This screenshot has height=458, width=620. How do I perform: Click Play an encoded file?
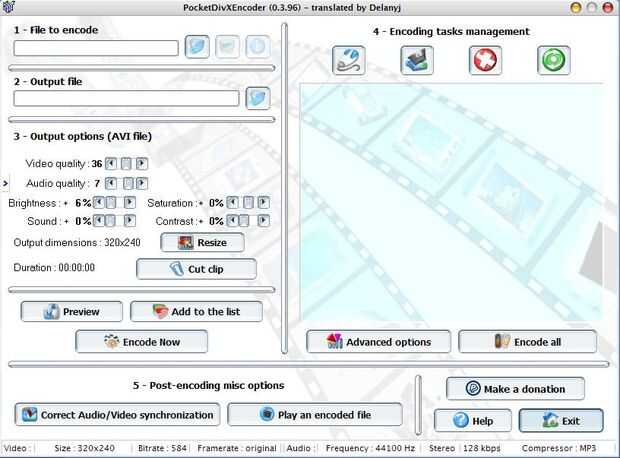coord(315,414)
